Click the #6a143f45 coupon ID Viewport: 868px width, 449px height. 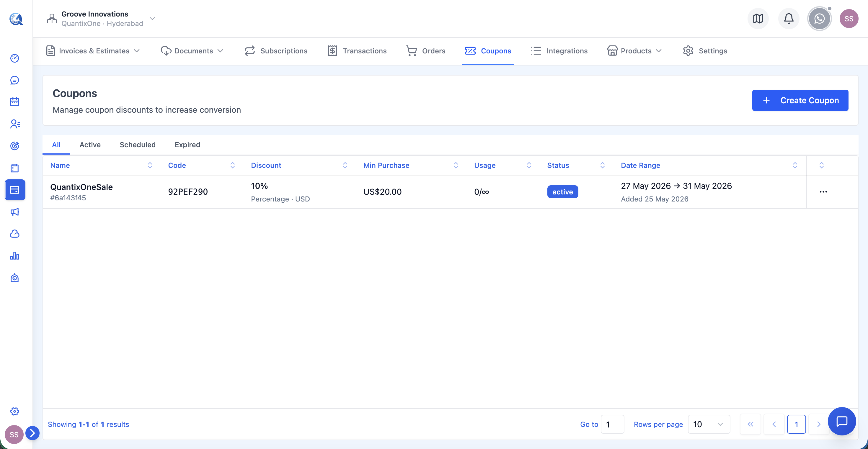[x=68, y=198]
